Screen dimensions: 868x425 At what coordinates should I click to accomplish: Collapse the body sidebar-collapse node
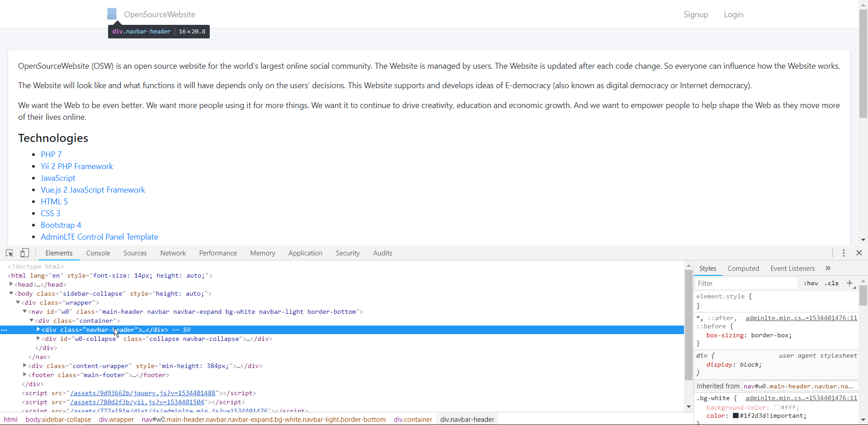[11, 293]
